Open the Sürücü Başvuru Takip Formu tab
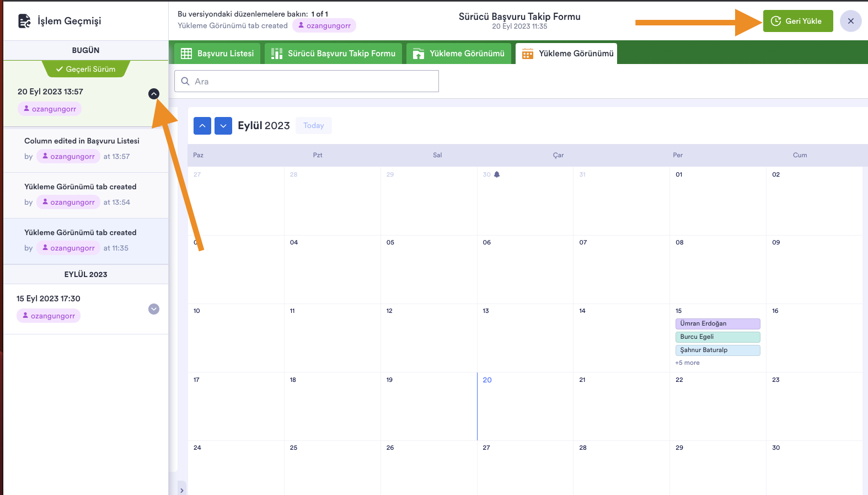Screen dimensions: 868x495 click(x=334, y=54)
